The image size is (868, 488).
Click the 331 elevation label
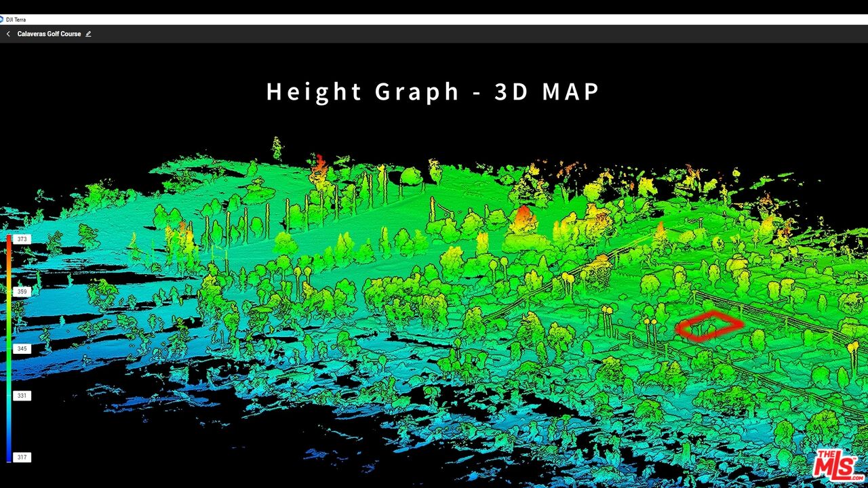[x=22, y=395]
